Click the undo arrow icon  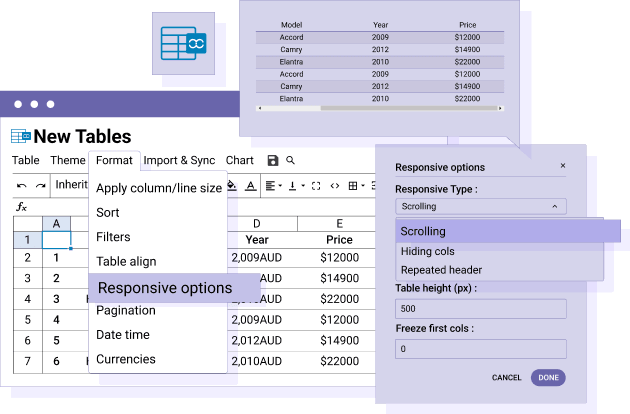pyautogui.click(x=22, y=185)
